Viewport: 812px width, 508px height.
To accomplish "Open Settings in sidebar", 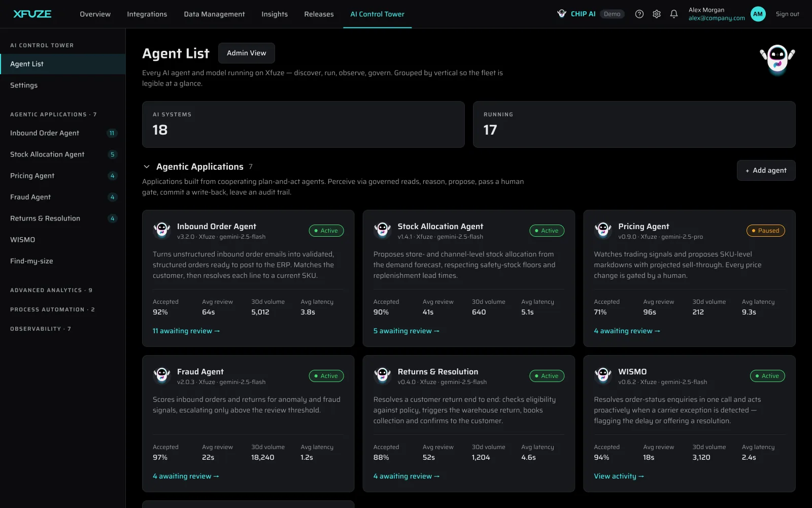I will pyautogui.click(x=62, y=85).
